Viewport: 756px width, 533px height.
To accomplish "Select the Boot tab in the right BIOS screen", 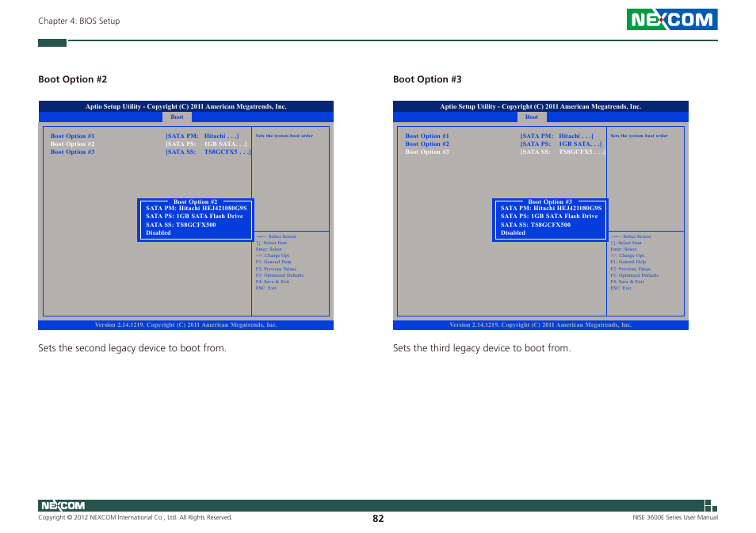I will 531,117.
